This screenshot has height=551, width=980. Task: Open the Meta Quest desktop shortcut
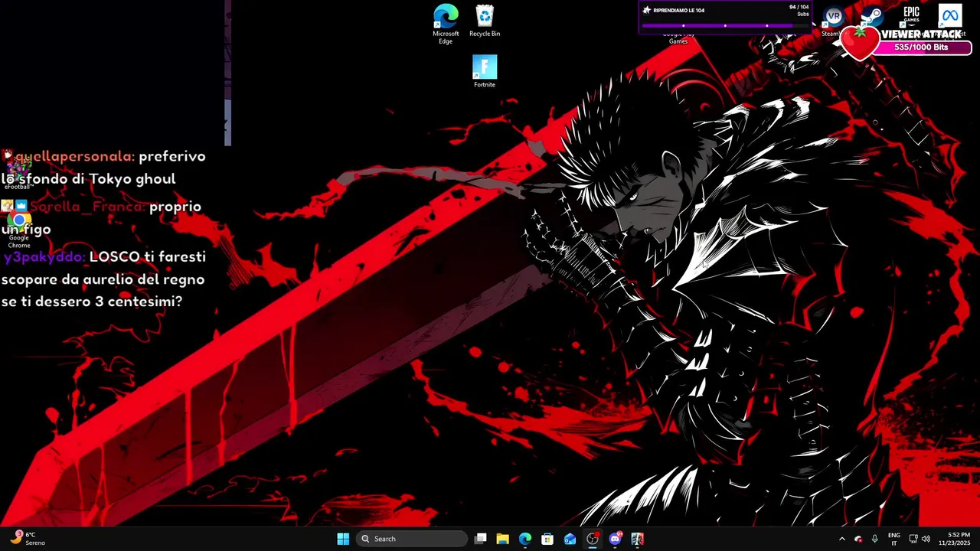(x=950, y=17)
